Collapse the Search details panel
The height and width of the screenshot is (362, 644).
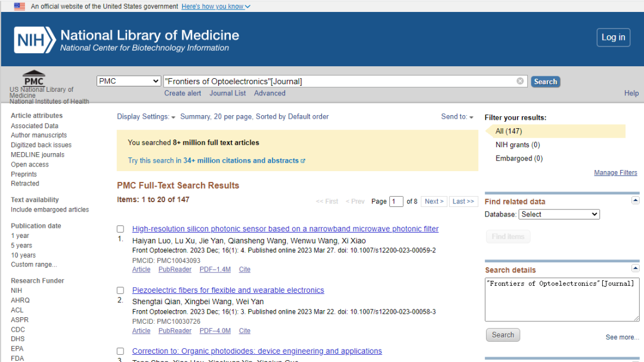(x=635, y=269)
